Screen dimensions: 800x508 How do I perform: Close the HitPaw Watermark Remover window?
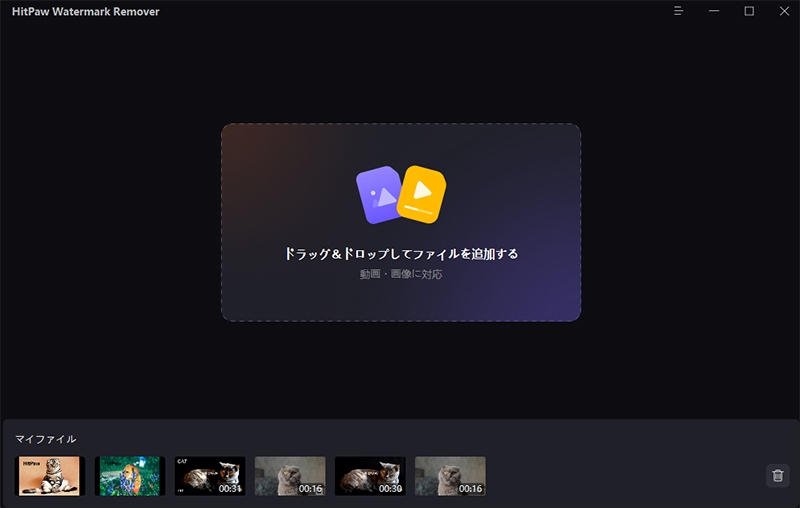[784, 11]
